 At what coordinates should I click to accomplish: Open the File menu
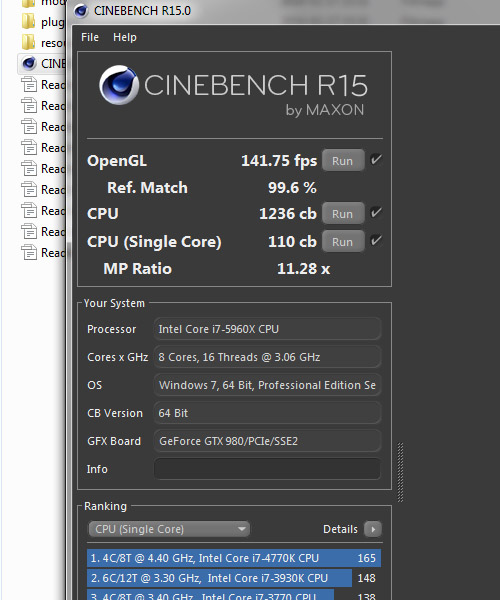90,37
